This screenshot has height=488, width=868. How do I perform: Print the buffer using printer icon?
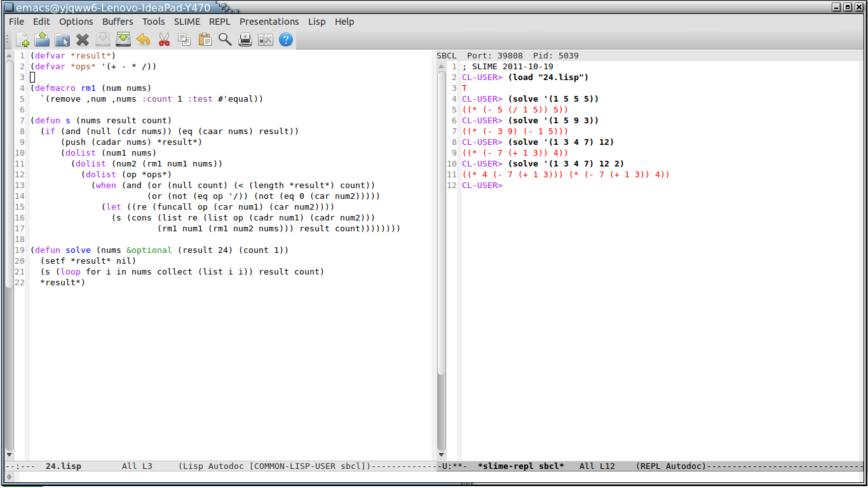245,39
